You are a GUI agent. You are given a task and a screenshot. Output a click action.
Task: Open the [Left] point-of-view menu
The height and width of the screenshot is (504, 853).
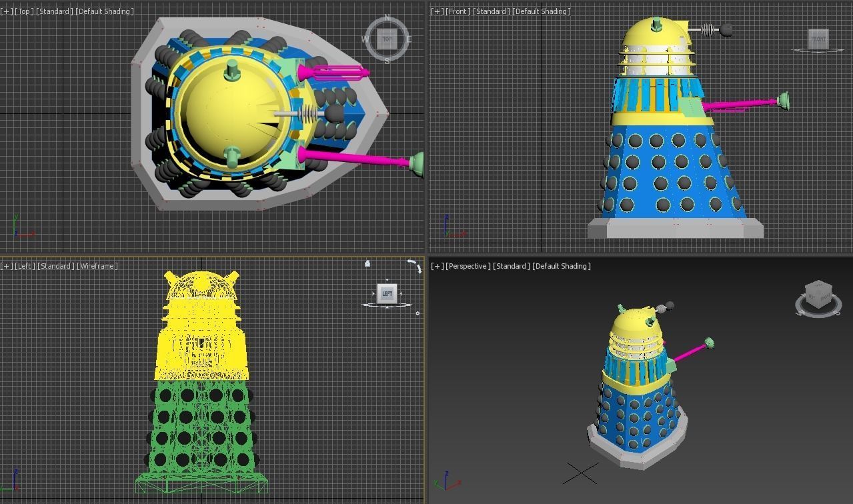click(x=25, y=266)
